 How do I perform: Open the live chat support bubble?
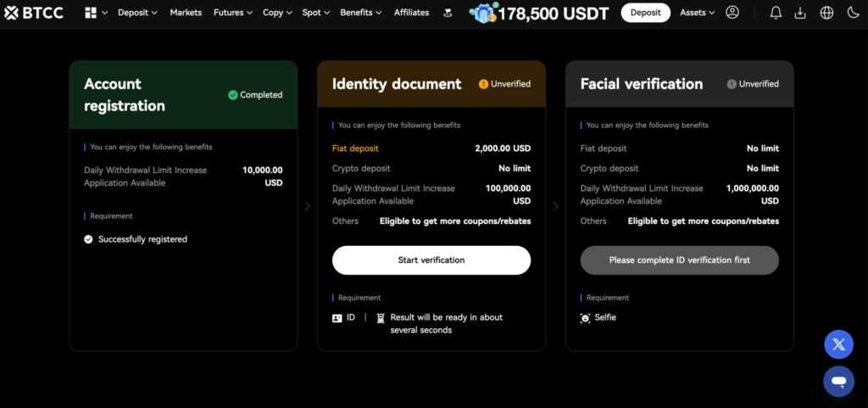coord(838,382)
